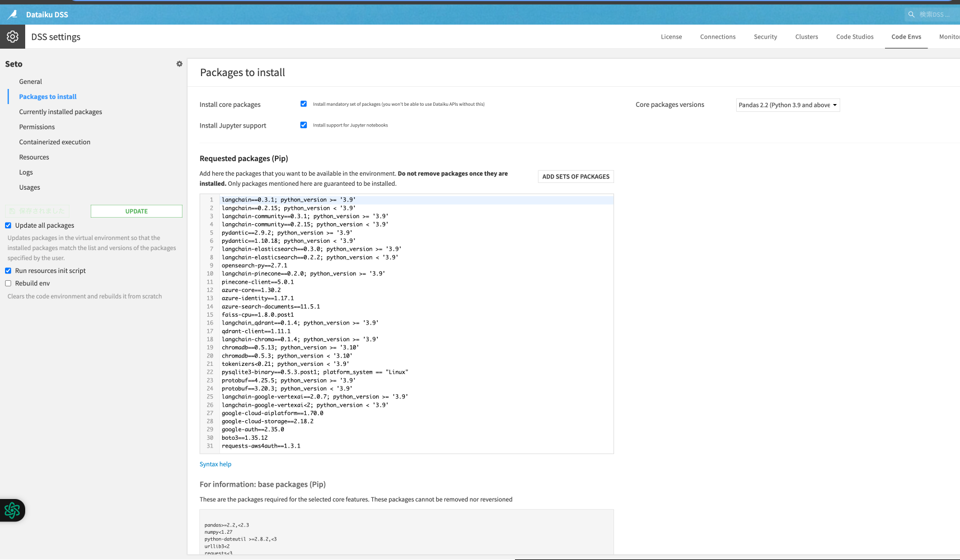Screen dimensions: 960x560
Task: Open the Security settings tab
Action: [765, 36]
